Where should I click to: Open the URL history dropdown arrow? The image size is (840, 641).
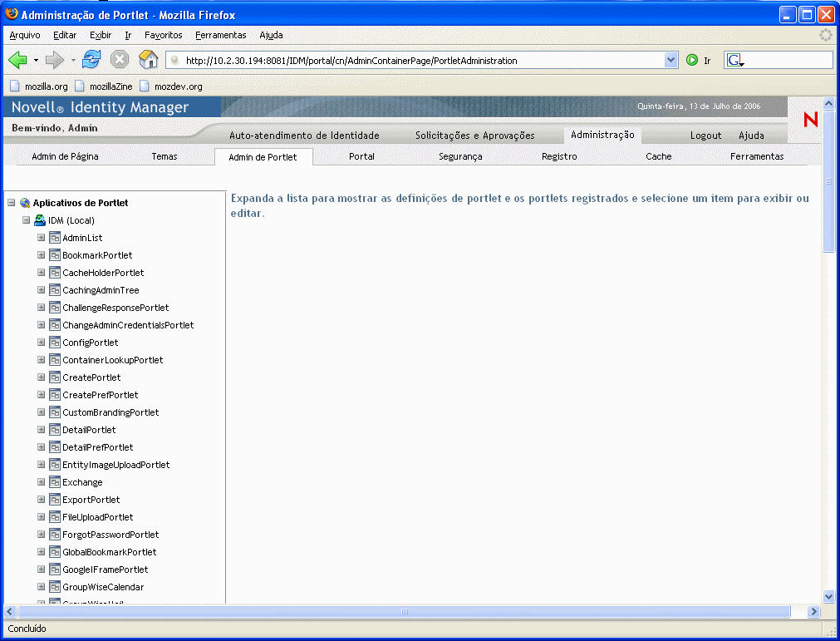(x=671, y=60)
